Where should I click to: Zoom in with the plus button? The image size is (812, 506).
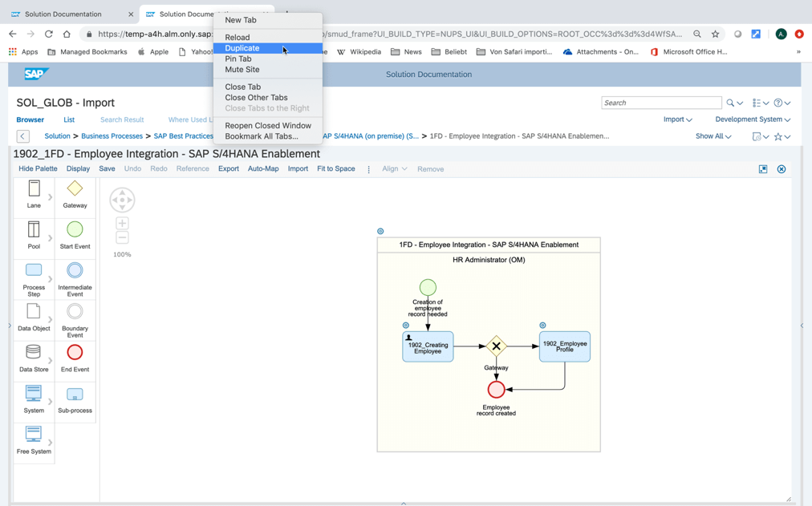tap(122, 223)
